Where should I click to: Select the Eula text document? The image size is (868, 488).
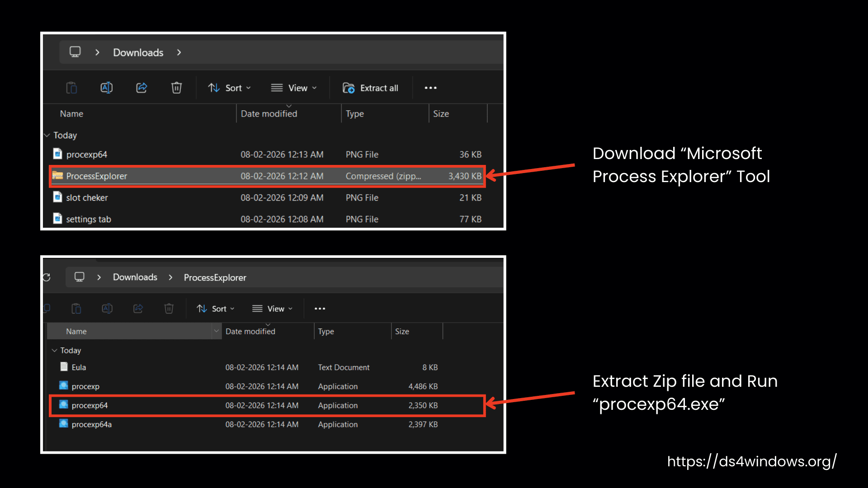coord(249,367)
